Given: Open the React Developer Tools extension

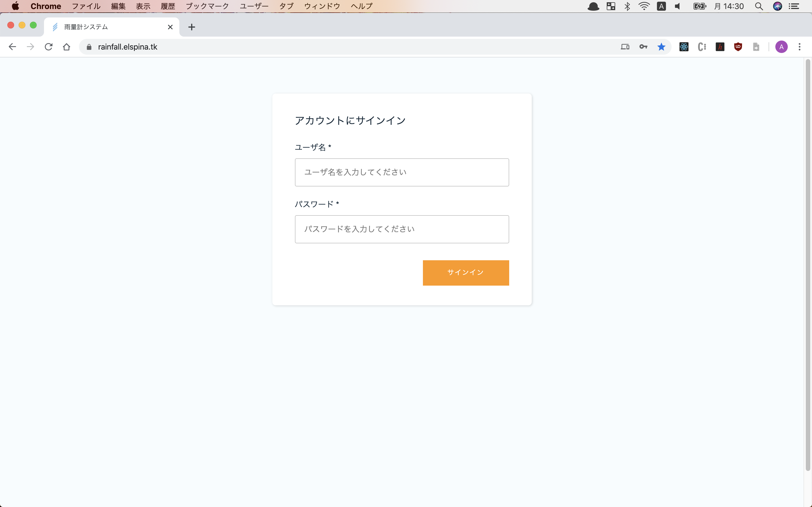Looking at the screenshot, I should [684, 46].
